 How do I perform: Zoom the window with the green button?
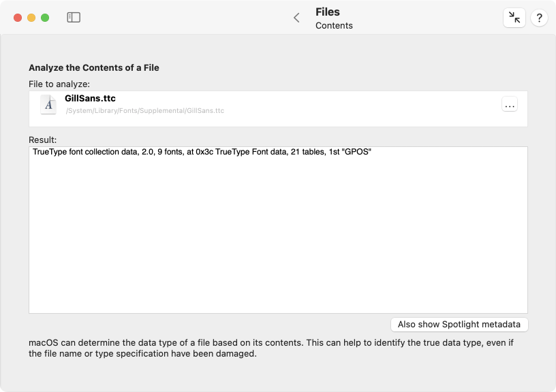(x=45, y=18)
